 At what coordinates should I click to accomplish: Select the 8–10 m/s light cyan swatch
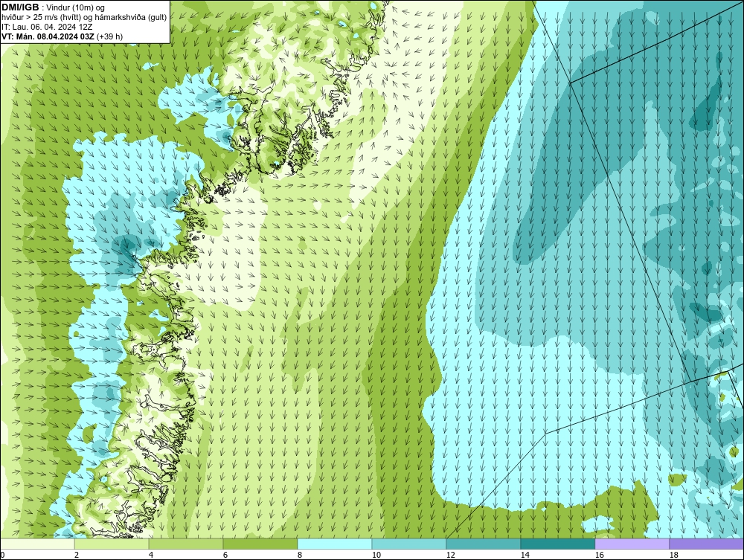[x=335, y=544]
